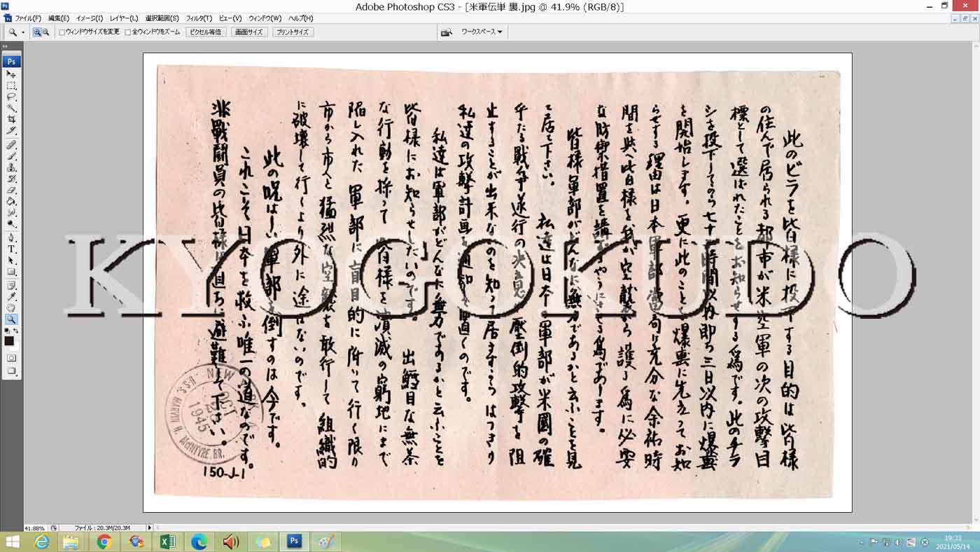Screen dimensions: 980x552
Task: Open the ファイル(F) menu
Action: click(x=28, y=18)
